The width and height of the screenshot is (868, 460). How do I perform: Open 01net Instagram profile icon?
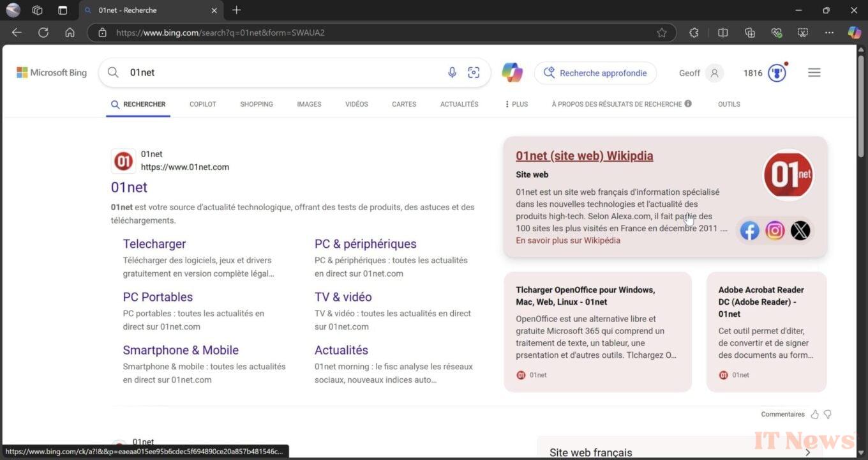click(x=775, y=231)
